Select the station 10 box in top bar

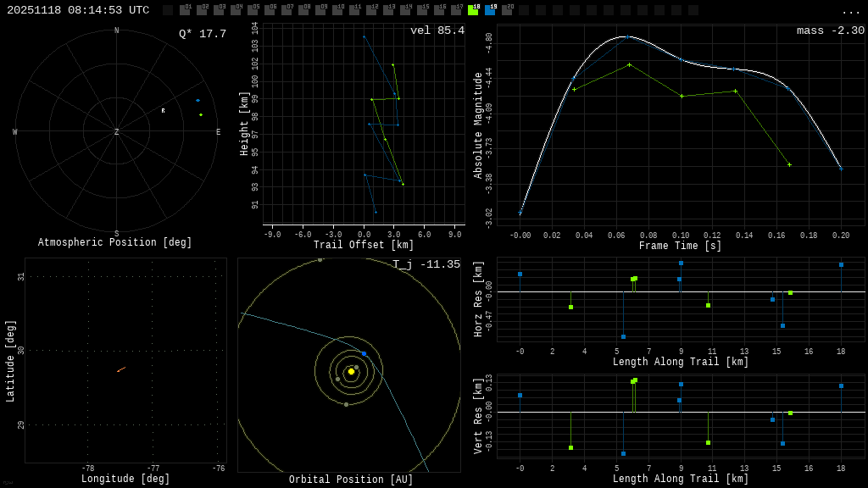click(x=337, y=10)
